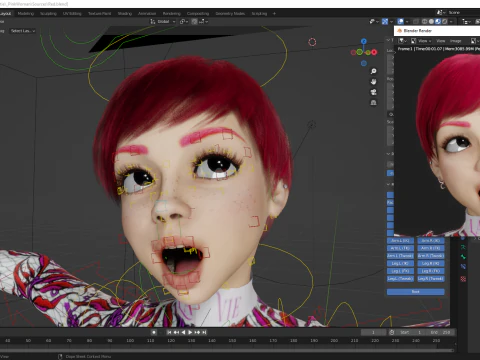
Task: Jump to previous keyframe
Action: click(176, 332)
